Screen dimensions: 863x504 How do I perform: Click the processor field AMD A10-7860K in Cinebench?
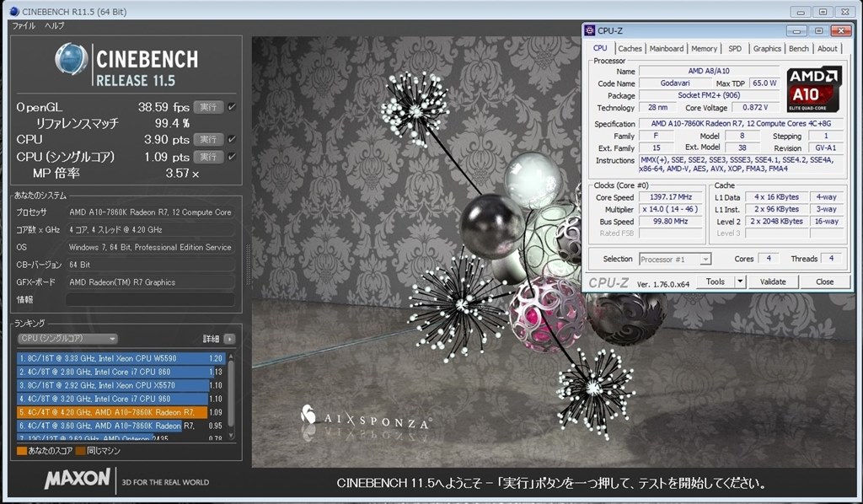[x=150, y=212]
